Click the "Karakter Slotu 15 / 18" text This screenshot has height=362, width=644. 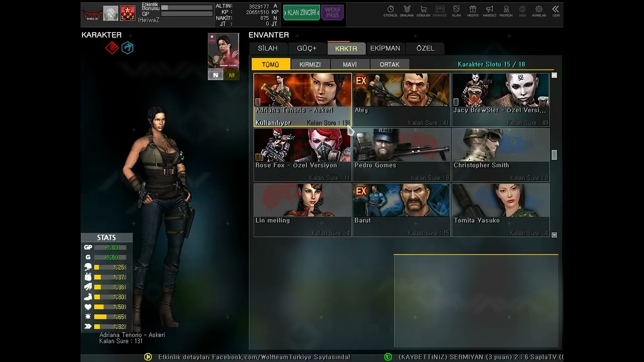click(x=491, y=64)
